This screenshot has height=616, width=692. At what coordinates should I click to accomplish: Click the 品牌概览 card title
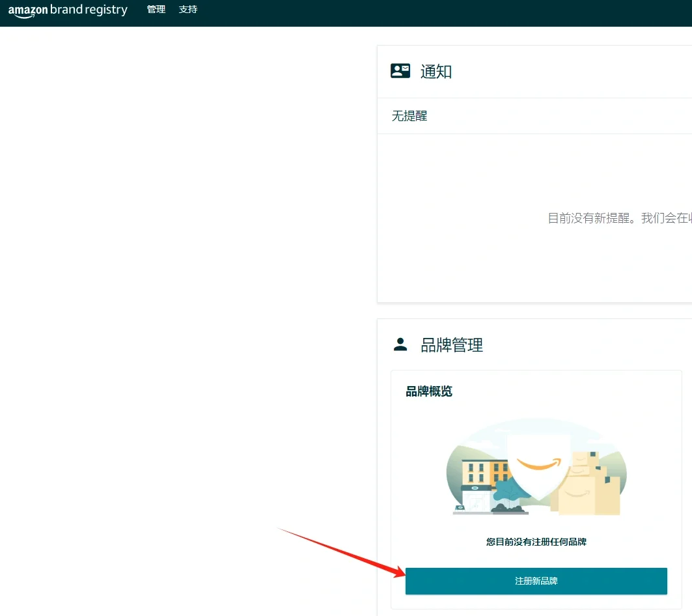pos(429,391)
